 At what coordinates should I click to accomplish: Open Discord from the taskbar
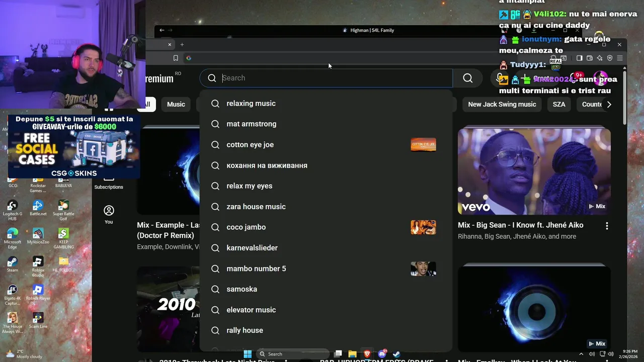click(x=382, y=354)
